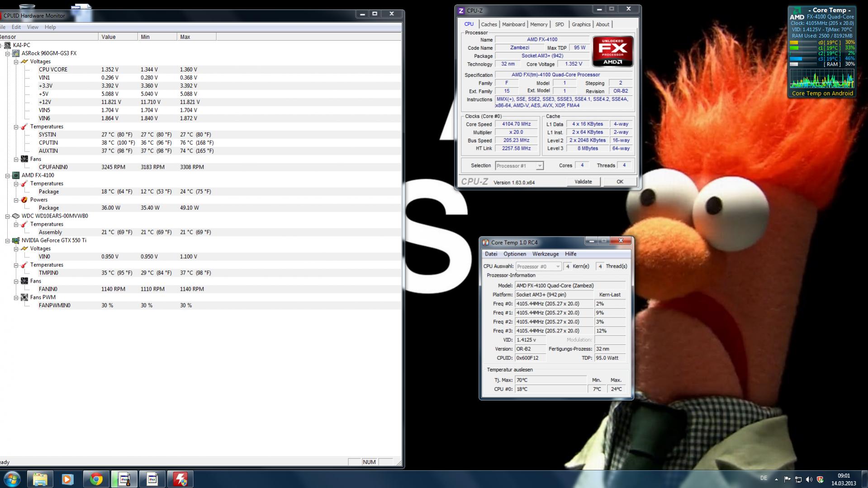Screen dimensions: 868x488
Task: Click the flame icon beside Powers
Action: pyautogui.click(x=24, y=200)
